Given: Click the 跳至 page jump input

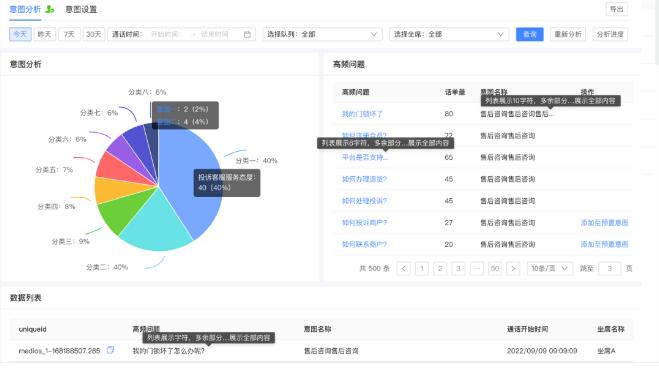Looking at the screenshot, I should (609, 268).
